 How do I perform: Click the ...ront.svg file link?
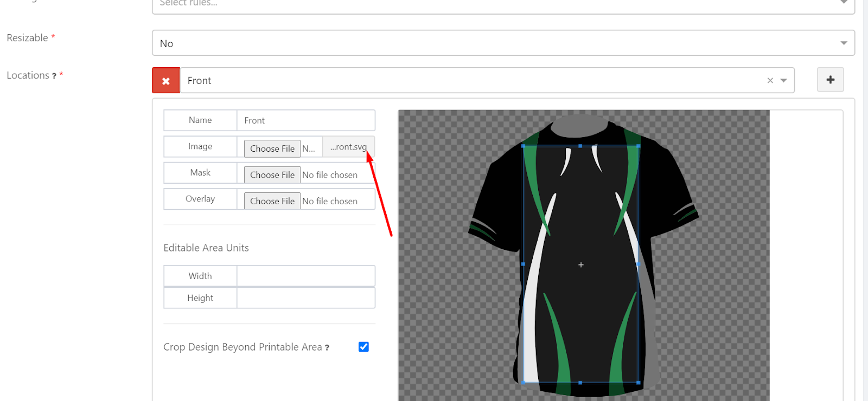(x=348, y=147)
